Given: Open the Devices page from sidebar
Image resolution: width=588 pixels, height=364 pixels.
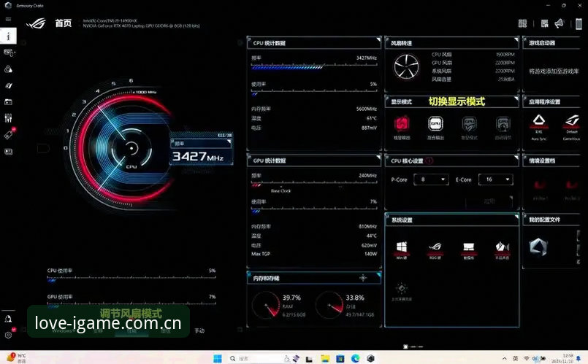Looking at the screenshot, I should tap(8, 53).
